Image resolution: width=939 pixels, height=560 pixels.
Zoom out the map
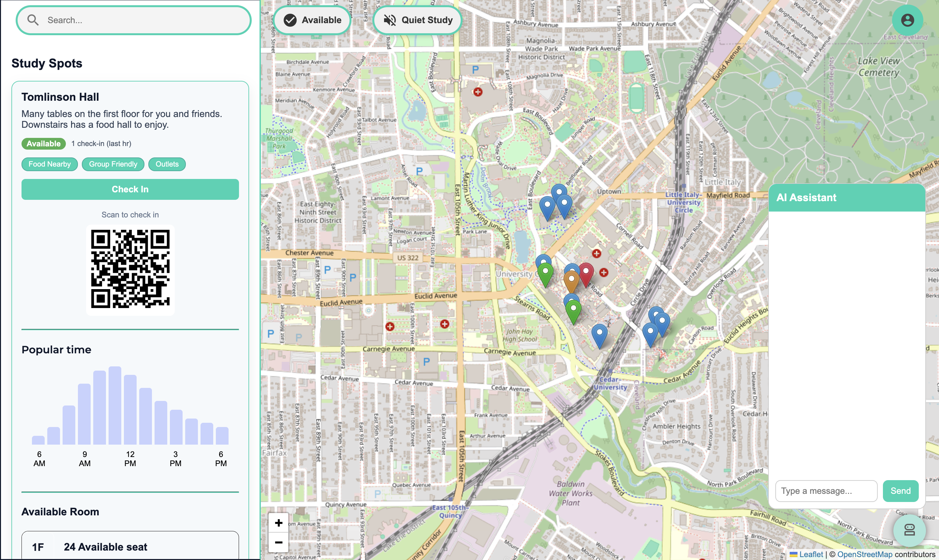[278, 542]
